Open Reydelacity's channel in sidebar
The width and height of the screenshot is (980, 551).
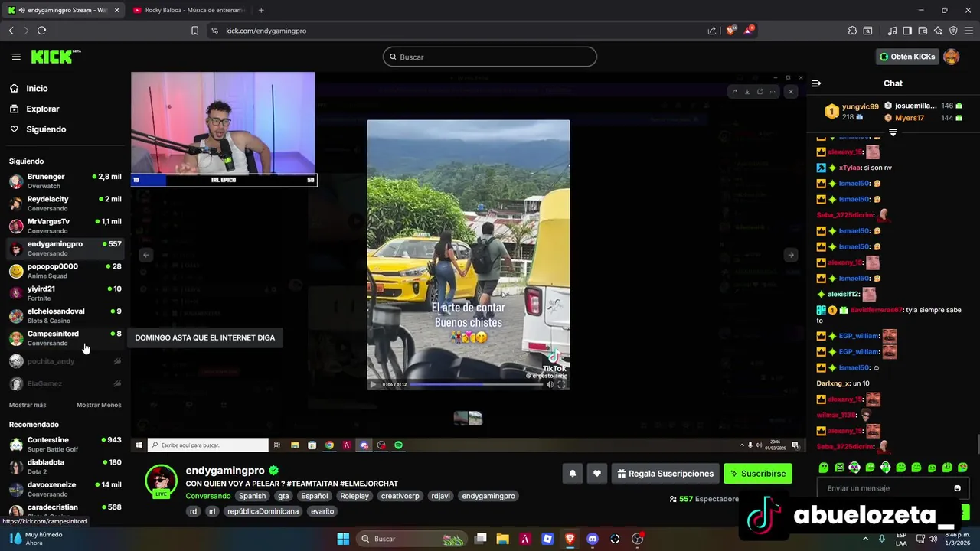pyautogui.click(x=65, y=203)
